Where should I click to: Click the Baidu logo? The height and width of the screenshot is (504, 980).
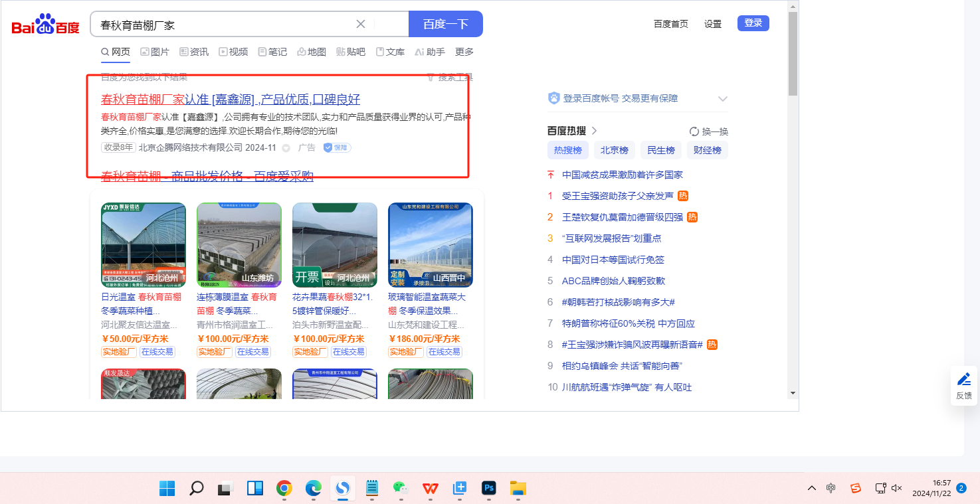[45, 25]
